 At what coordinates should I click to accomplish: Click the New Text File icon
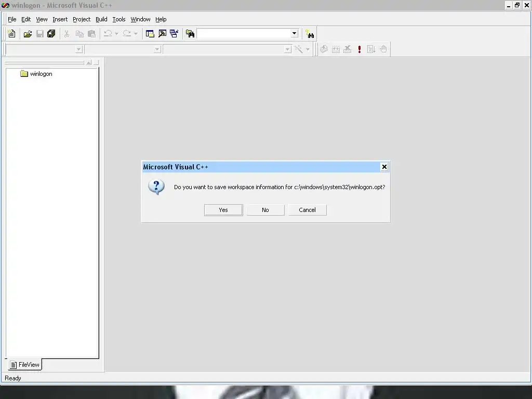[12, 34]
